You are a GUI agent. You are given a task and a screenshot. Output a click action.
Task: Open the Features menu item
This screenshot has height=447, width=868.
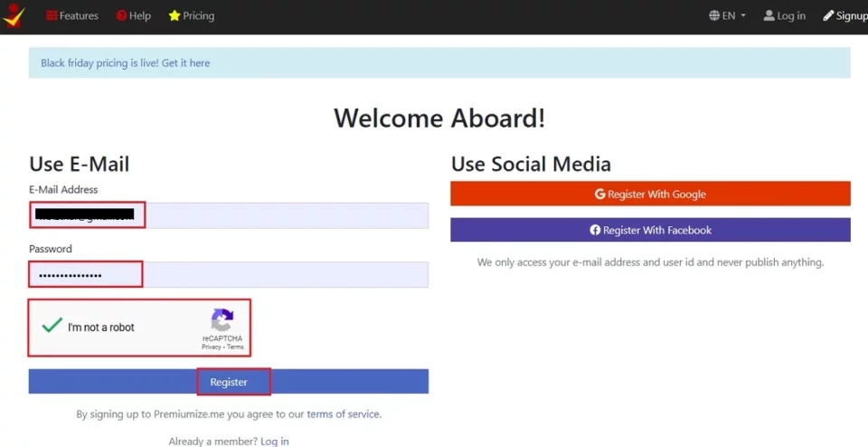coord(72,16)
